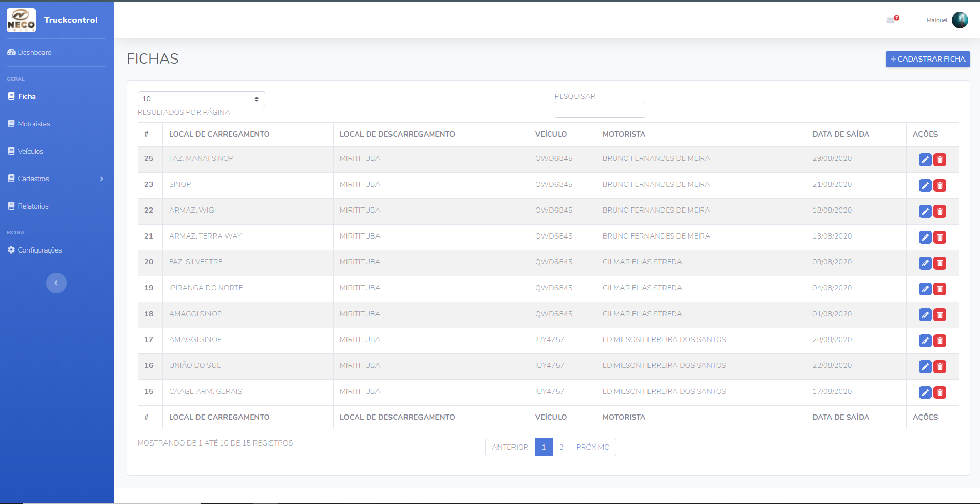Collapse the sidebar with the round arrow
This screenshot has height=504, width=980.
(x=56, y=283)
